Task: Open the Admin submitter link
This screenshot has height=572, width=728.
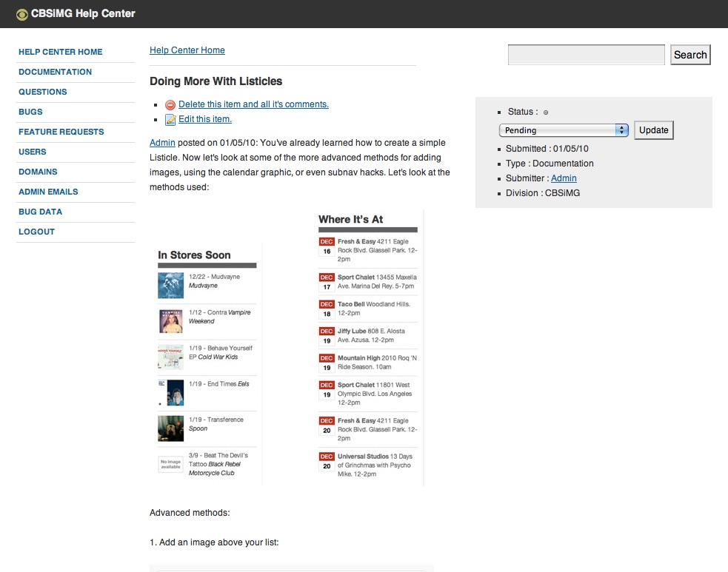Action: [564, 178]
